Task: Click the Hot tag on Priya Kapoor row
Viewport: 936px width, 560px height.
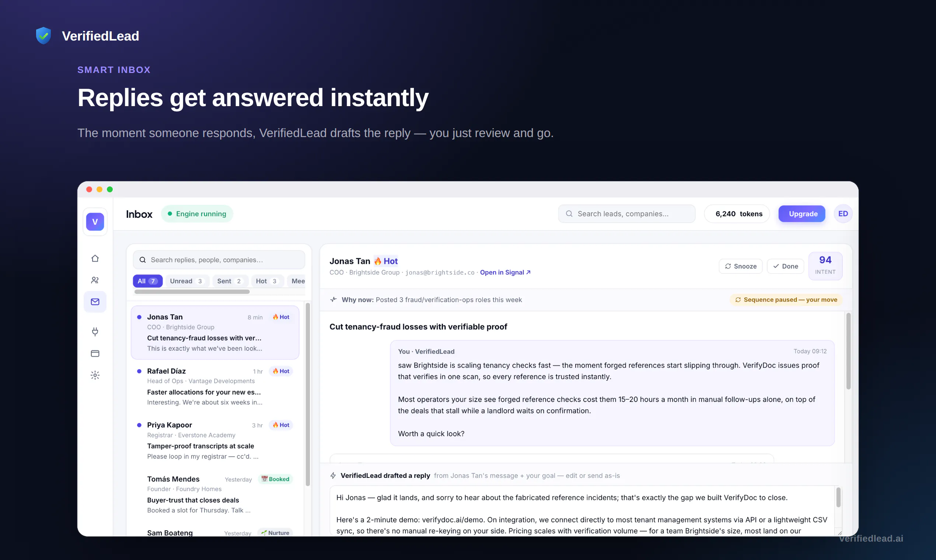Action: coord(281,425)
